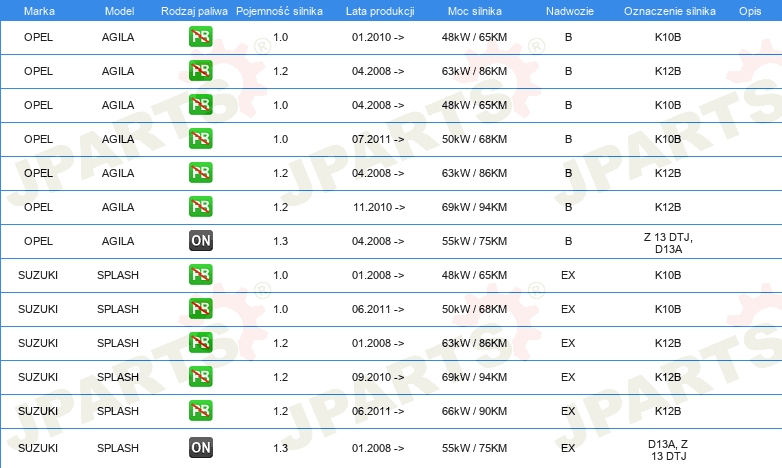The height and width of the screenshot is (468, 782).
Task: Select the ON diesel icon in the Suzuki Splash row
Action: [200, 448]
